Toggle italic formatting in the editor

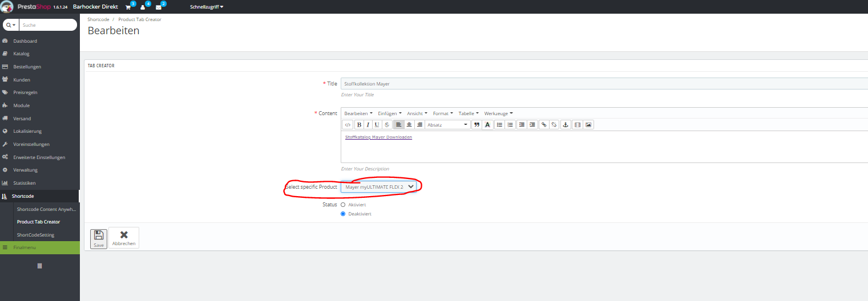(368, 124)
